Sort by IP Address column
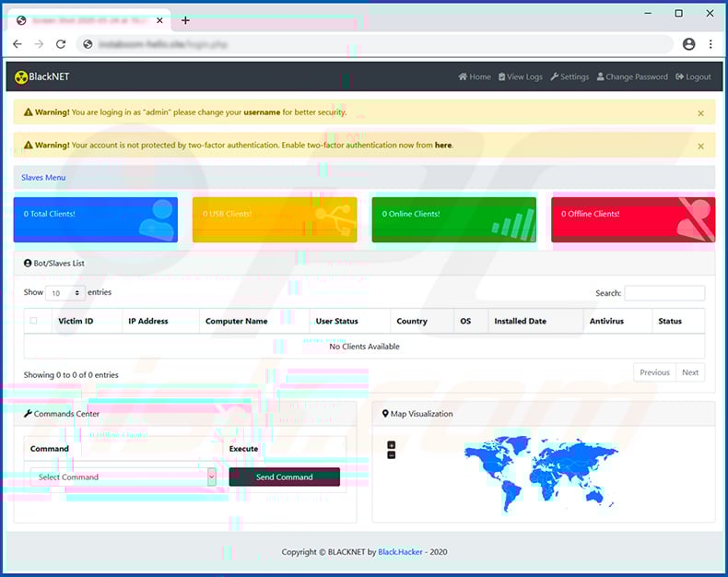728x577 pixels. 160,321
